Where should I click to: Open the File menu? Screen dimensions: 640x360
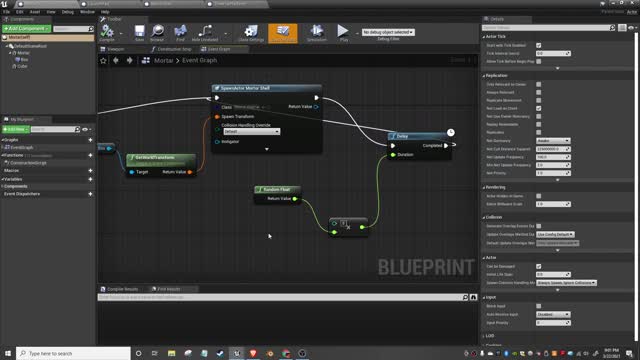(x=7, y=12)
